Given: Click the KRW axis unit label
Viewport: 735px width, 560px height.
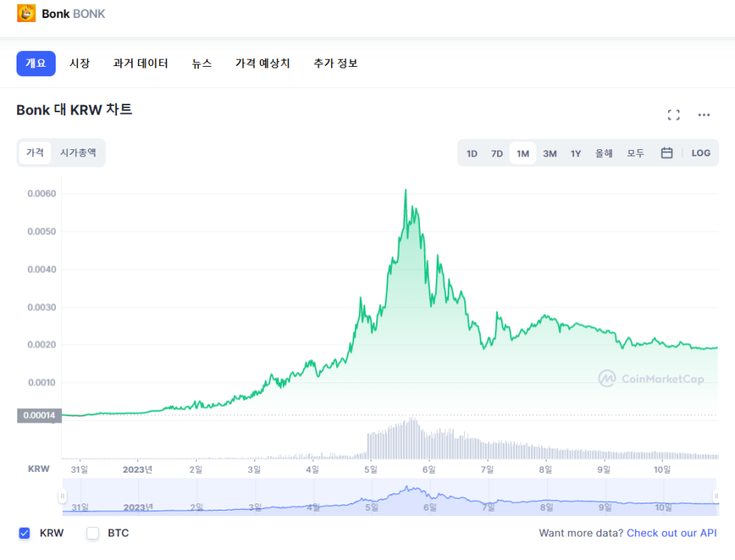Looking at the screenshot, I should (38, 469).
